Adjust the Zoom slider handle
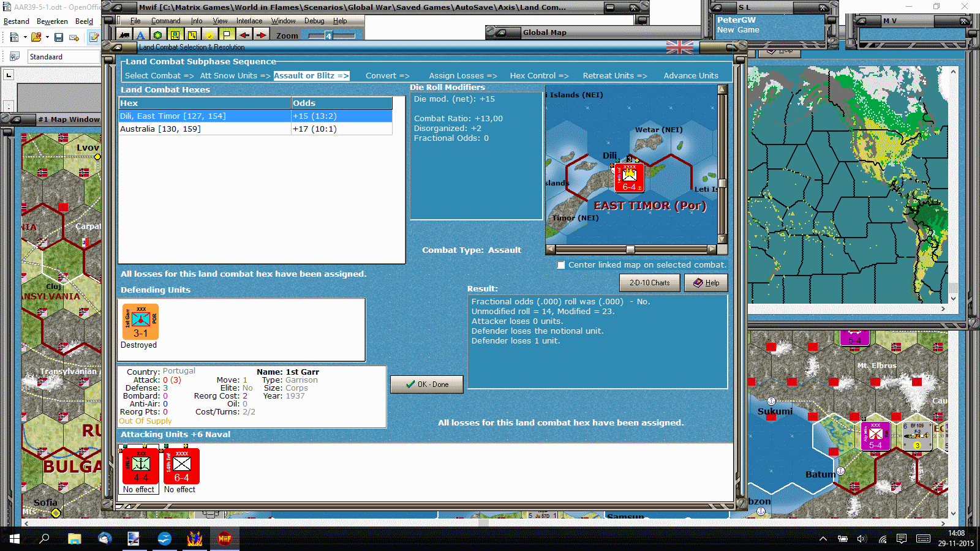Image resolution: width=980 pixels, height=551 pixels. pos(328,36)
